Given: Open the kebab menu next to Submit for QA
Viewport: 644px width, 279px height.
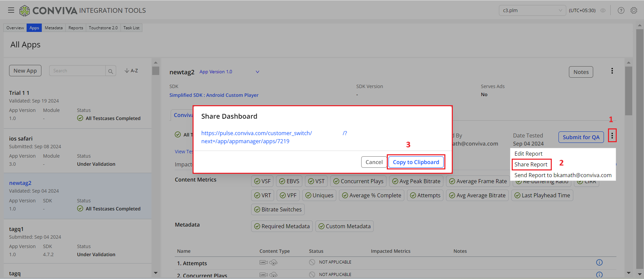Looking at the screenshot, I should (x=612, y=136).
